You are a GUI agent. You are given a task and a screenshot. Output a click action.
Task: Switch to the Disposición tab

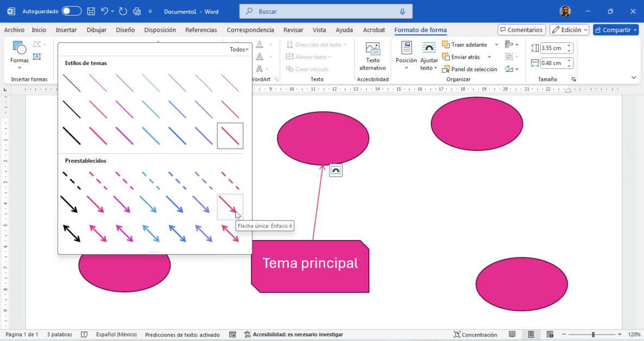click(x=160, y=30)
